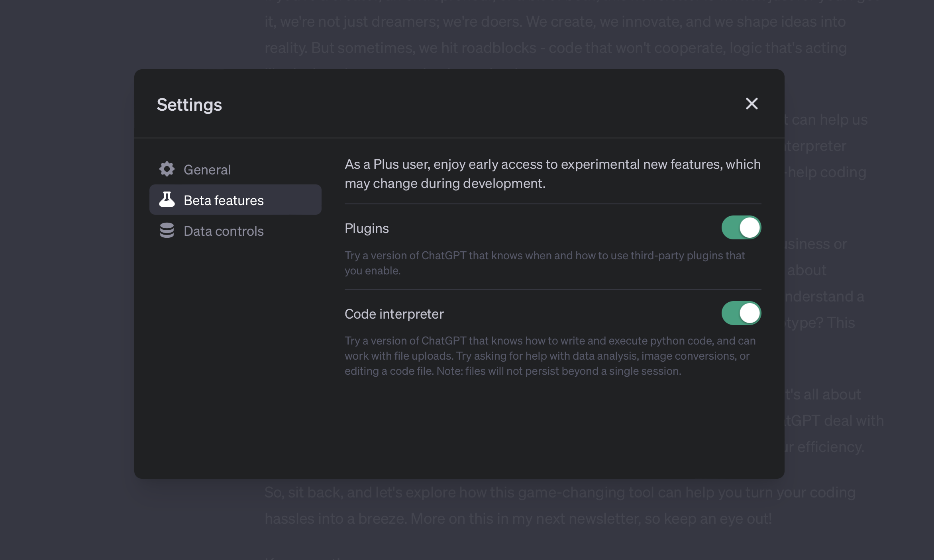
Task: Close the Settings dialog with the X
Action: pyautogui.click(x=752, y=104)
